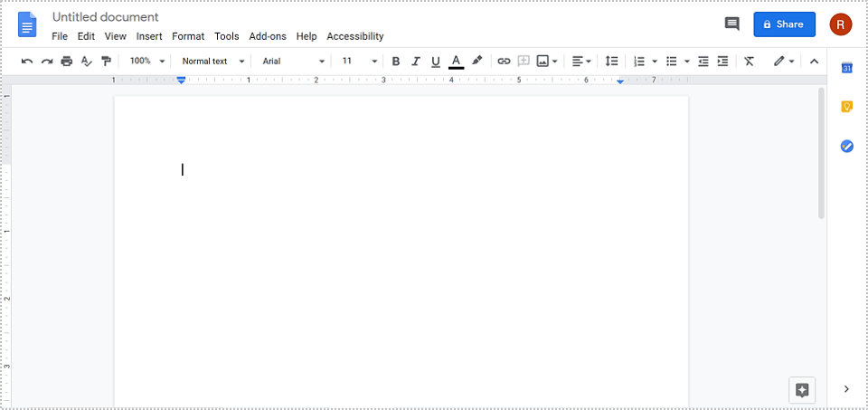
Task: Click the blue Share button
Action: (784, 24)
